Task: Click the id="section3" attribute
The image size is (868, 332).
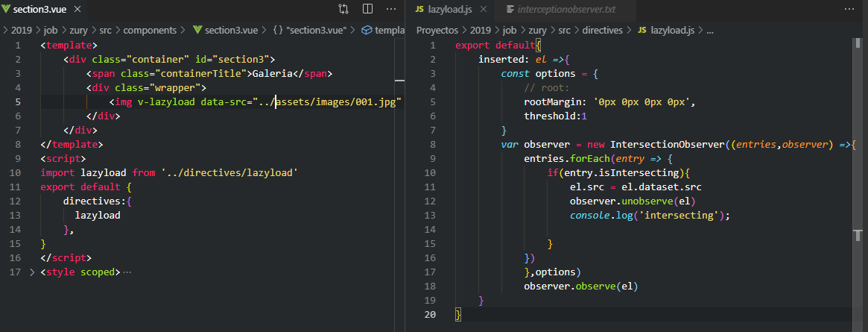Action: [232, 59]
